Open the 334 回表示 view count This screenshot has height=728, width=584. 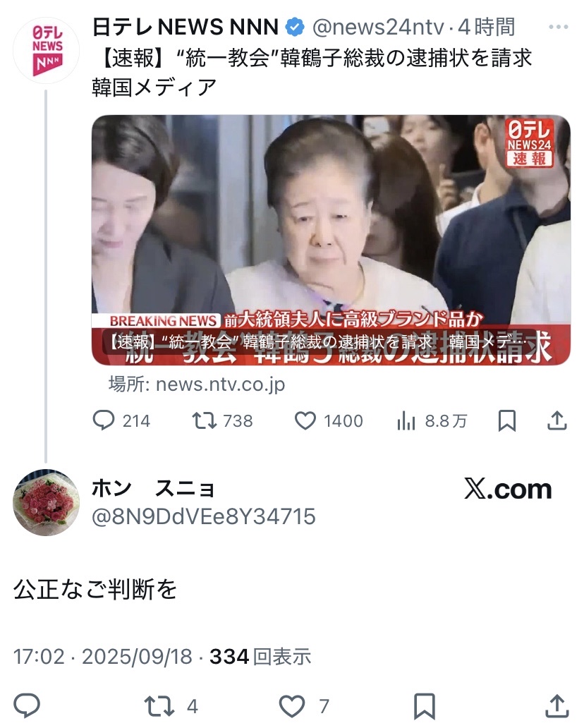click(x=260, y=657)
